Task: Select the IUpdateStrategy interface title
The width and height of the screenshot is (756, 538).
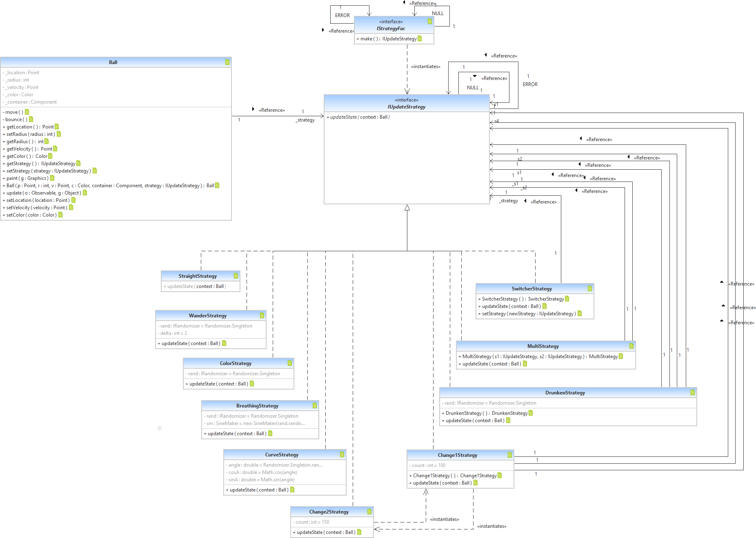Action: [x=406, y=107]
